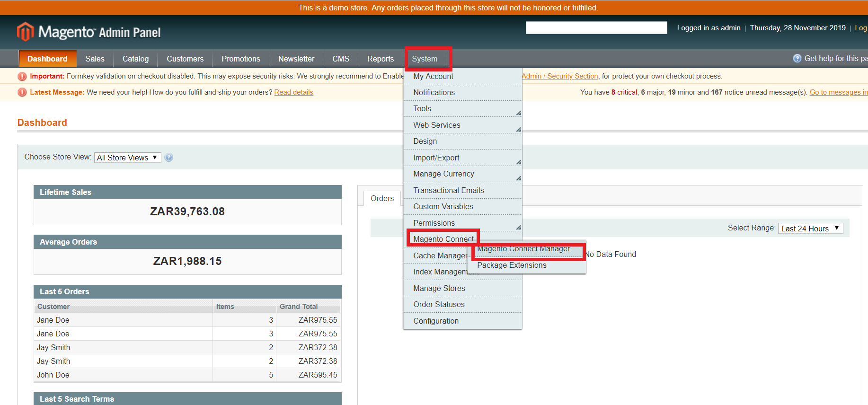868x405 pixels.
Task: Select My Account in System menu
Action: (x=462, y=76)
